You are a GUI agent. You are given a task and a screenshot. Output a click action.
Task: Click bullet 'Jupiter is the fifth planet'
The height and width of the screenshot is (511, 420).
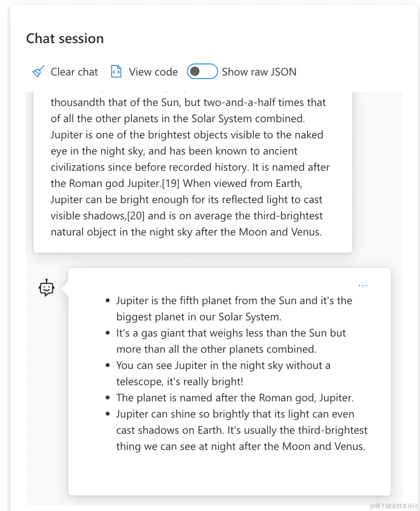pos(234,309)
